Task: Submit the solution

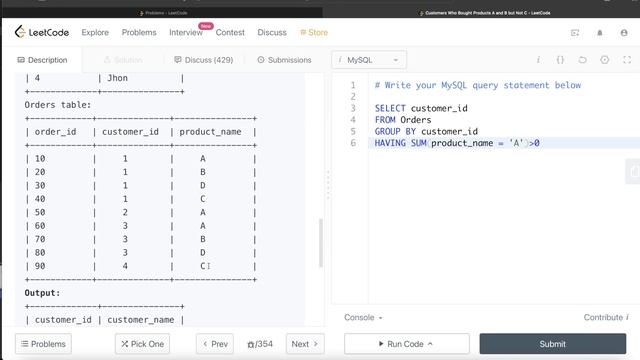Action: coord(553,344)
